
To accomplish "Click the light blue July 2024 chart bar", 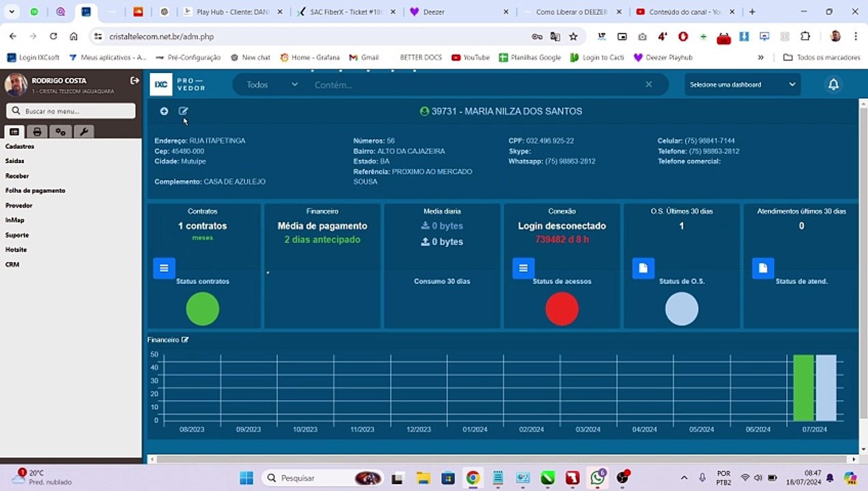I will 826,387.
